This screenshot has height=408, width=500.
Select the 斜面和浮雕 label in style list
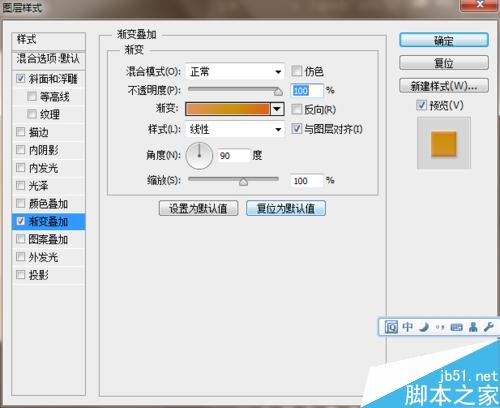(x=53, y=79)
